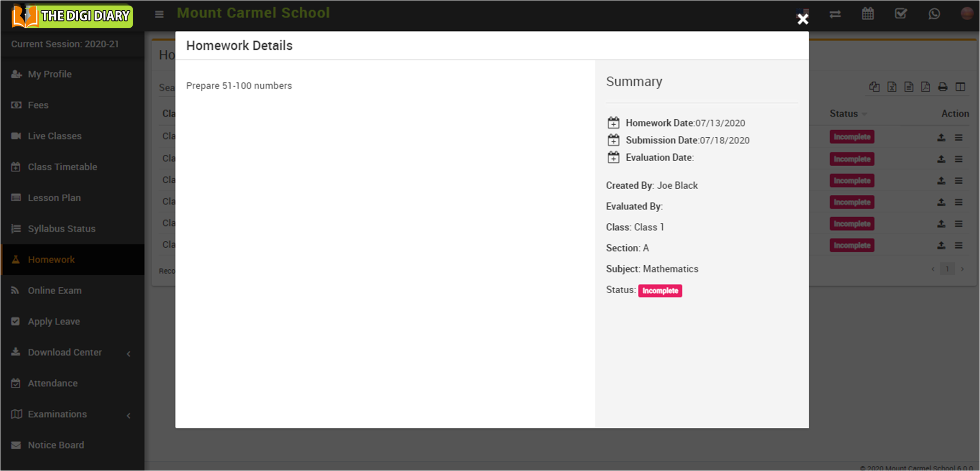The height and width of the screenshot is (471, 980).
Task: Click the pink Incomplete status badge in Summary
Action: [659, 291]
